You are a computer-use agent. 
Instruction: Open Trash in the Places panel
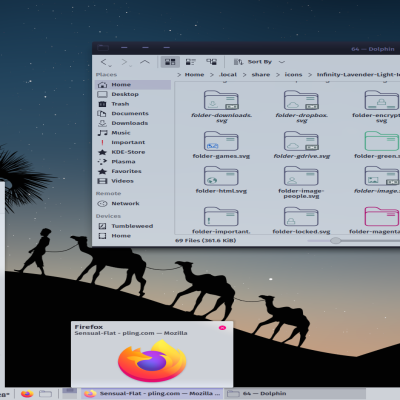(133, 104)
